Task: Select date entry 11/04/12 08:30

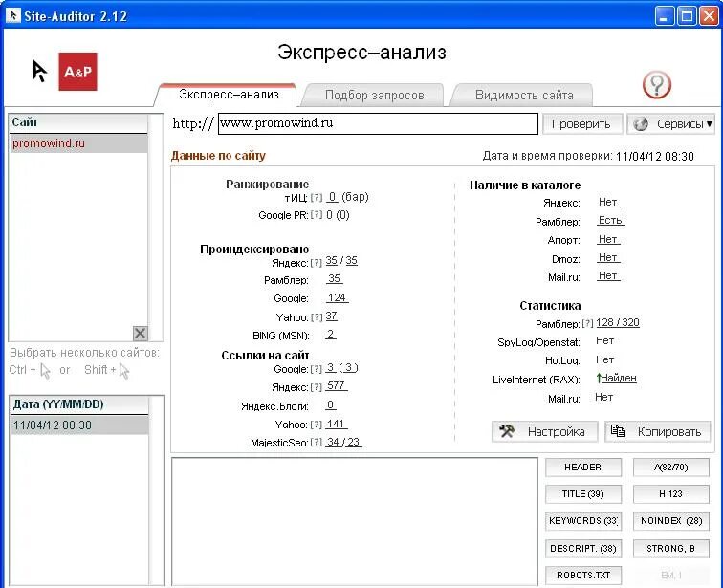Action: [79, 425]
